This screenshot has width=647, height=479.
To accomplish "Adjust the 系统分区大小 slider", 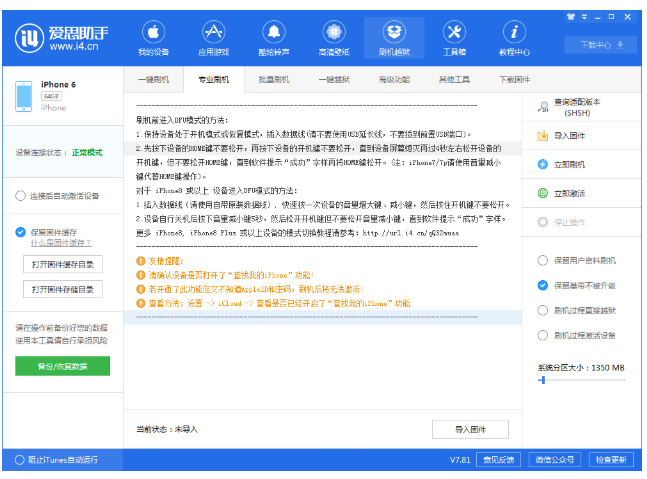I will [543, 380].
